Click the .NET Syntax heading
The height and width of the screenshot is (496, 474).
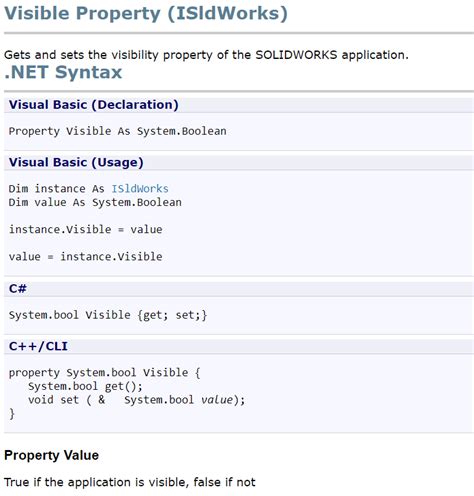(63, 72)
